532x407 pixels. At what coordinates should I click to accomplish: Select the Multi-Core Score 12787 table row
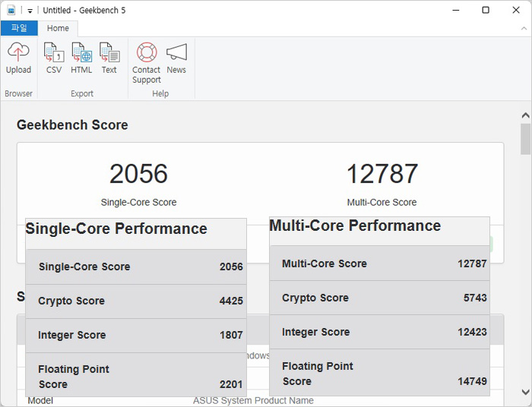coord(380,263)
